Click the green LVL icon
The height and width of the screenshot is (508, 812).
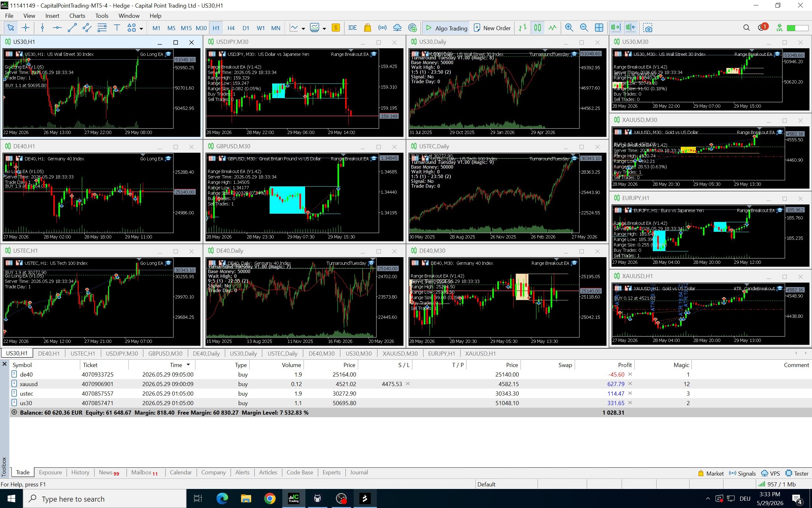point(779,28)
